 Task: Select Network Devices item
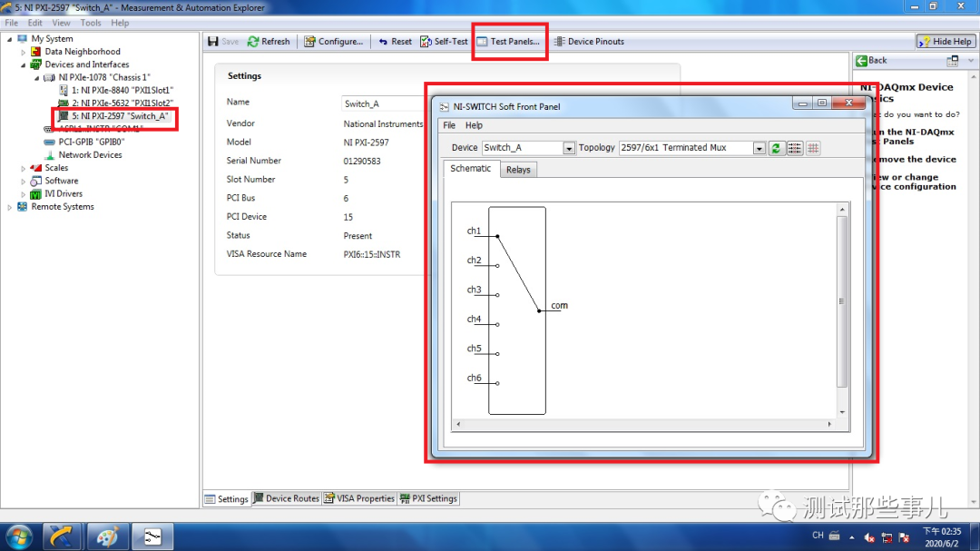(x=90, y=155)
